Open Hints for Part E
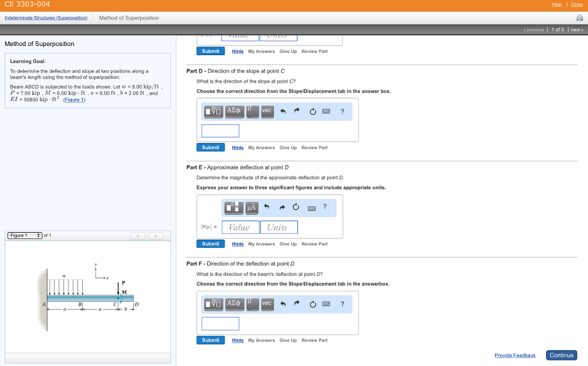 pos(238,244)
